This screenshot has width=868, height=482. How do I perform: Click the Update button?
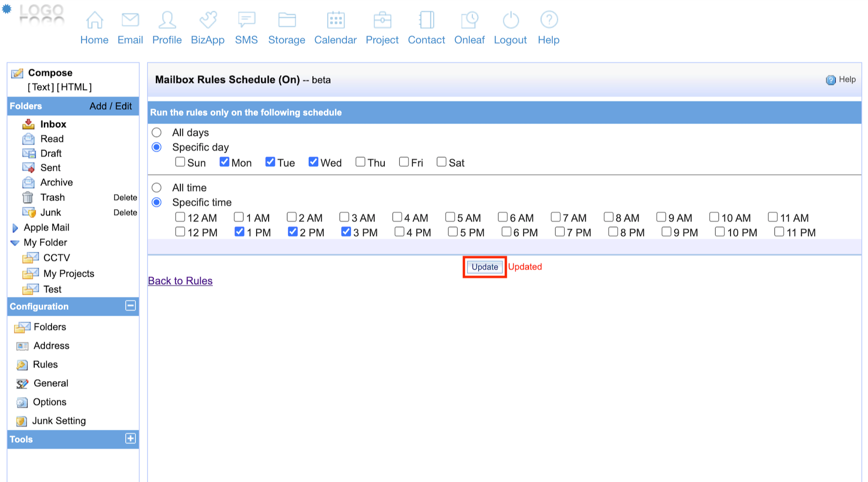point(485,267)
